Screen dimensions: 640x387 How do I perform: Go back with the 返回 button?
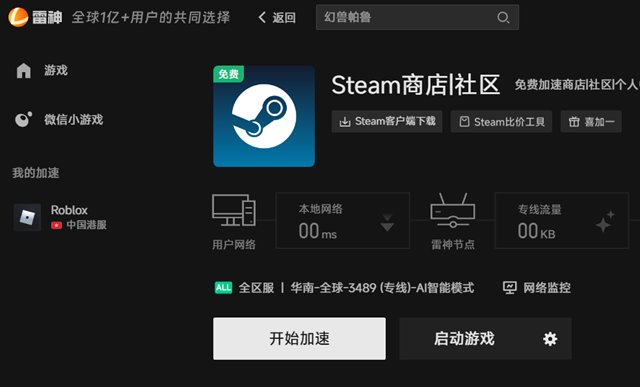coord(277,18)
